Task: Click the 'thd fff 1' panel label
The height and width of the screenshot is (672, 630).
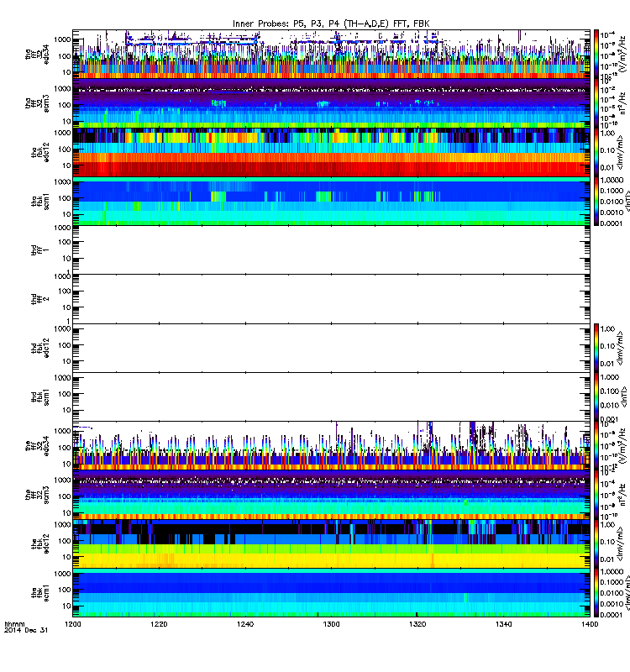Action: (40, 250)
